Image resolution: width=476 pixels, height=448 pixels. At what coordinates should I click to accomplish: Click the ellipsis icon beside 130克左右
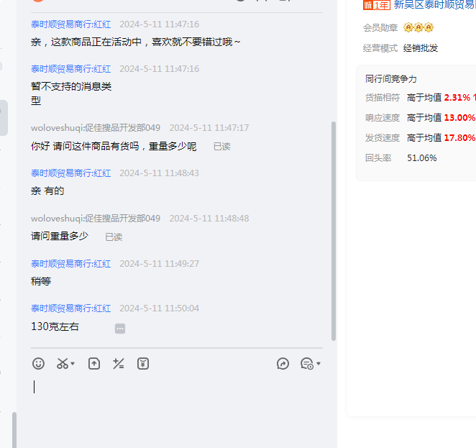coord(120,329)
